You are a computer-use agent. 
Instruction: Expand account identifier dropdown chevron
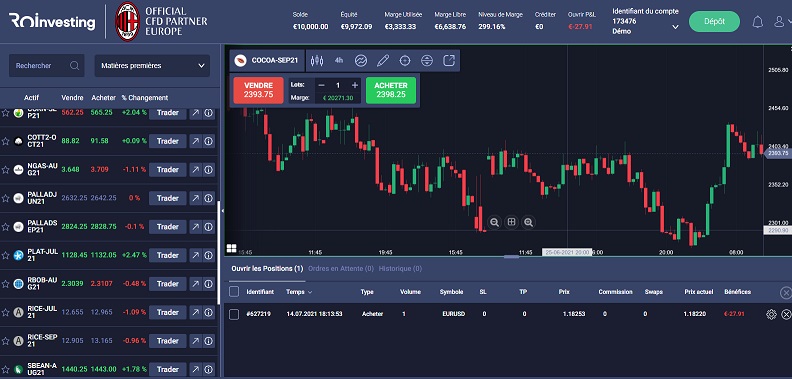point(675,27)
